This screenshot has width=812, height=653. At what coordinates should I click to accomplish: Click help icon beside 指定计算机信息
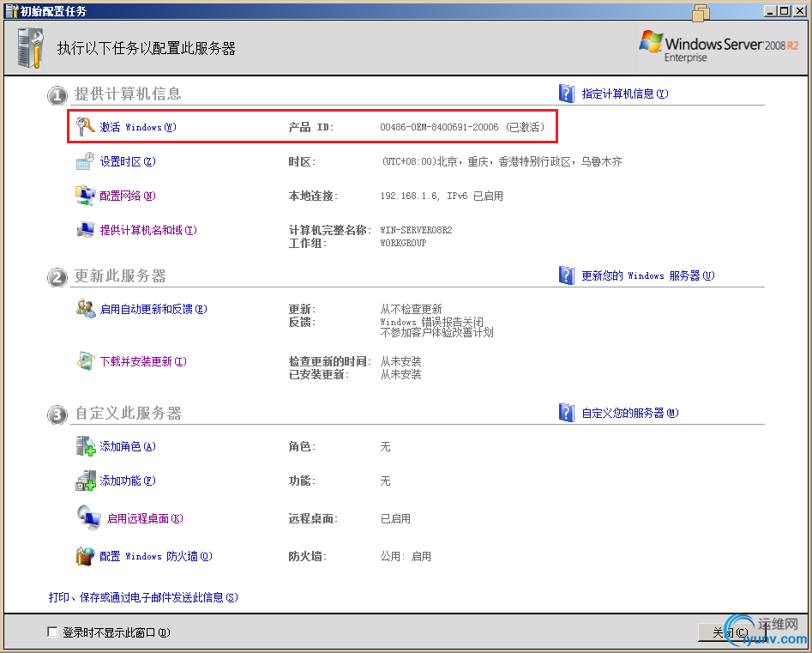pos(567,94)
